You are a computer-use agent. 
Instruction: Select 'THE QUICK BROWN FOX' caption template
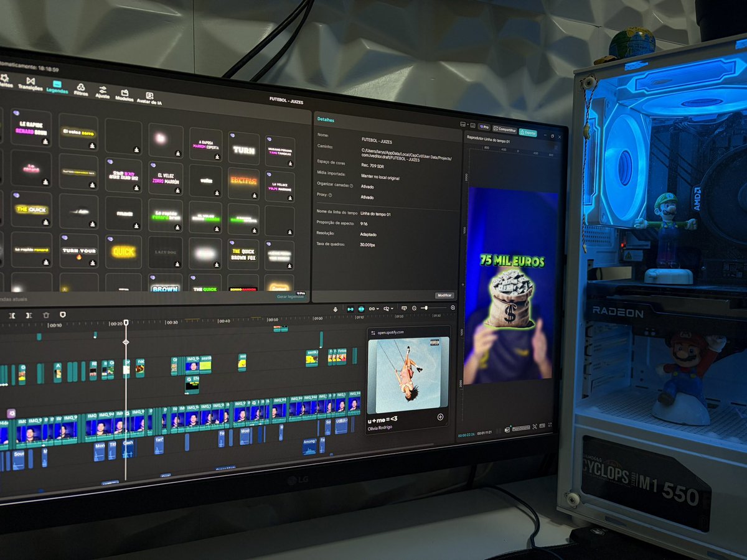[243, 255]
